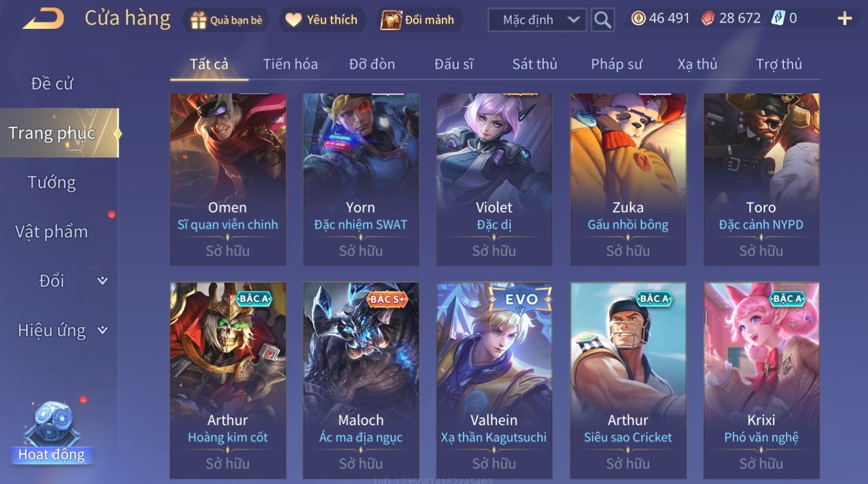
Task: Open Maloch Ác ma địa ngục skin
Action: (361, 380)
